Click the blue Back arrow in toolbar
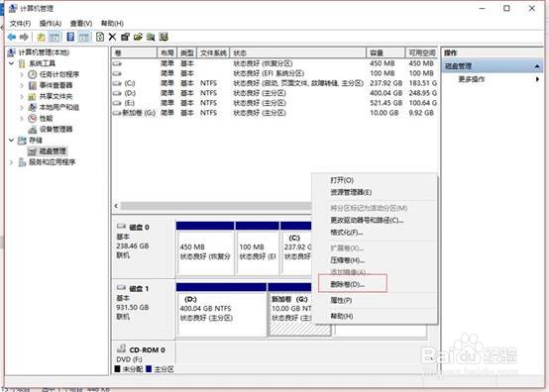Image resolution: width=549 pixels, height=392 pixels. coord(12,37)
